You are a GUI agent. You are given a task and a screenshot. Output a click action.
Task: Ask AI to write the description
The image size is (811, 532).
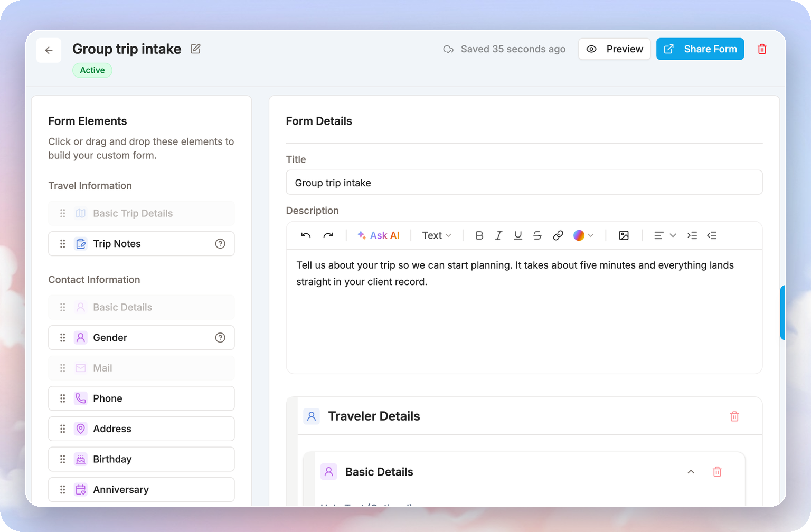pos(379,235)
